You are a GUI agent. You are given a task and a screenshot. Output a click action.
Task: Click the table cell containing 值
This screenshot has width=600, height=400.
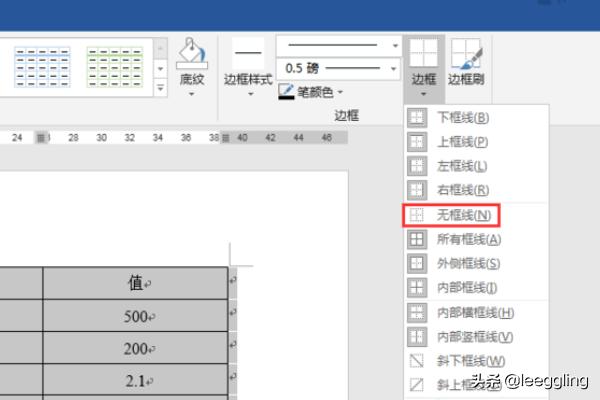135,283
